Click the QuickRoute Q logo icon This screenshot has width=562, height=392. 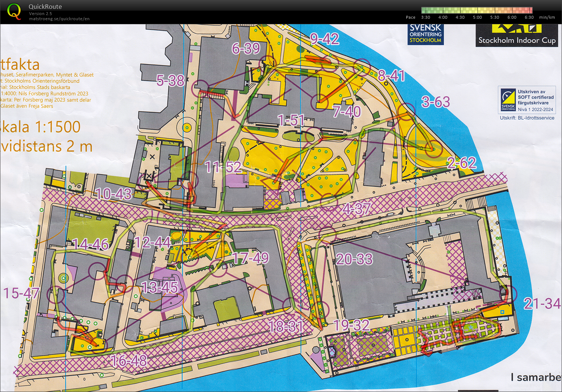pos(14,11)
